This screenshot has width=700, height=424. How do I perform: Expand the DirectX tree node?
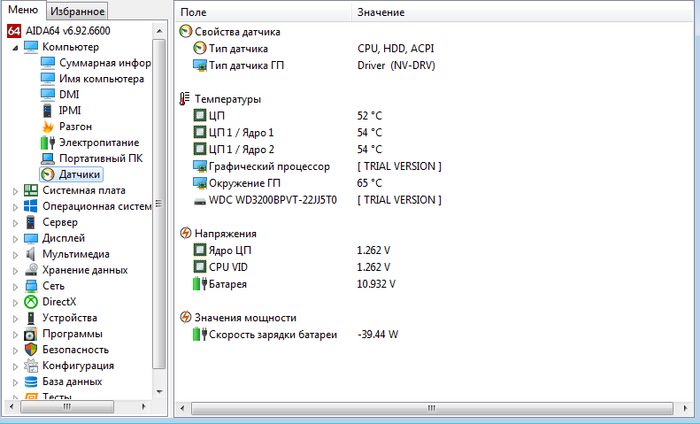tap(15, 303)
